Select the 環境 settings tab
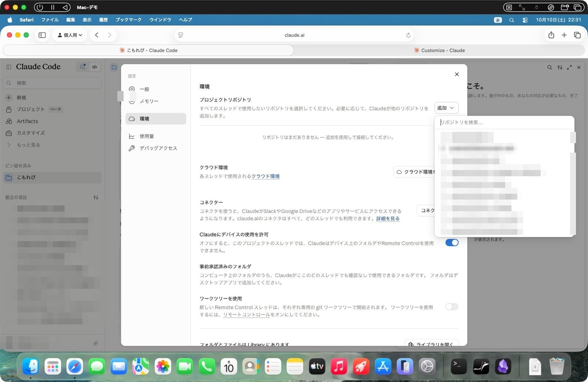The height and width of the screenshot is (382, 588). [155, 119]
